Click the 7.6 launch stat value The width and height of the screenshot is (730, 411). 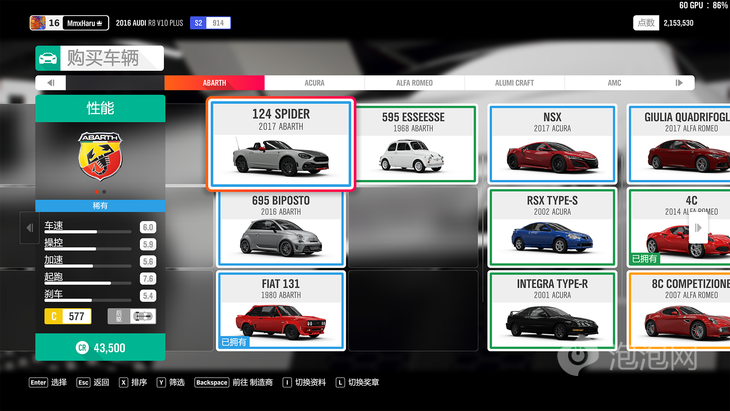point(148,279)
